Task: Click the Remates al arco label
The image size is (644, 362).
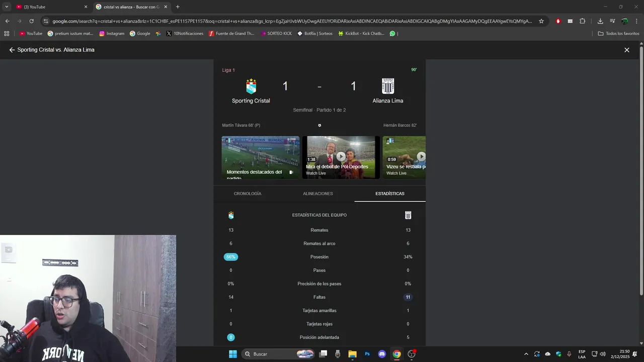Action: coord(319,243)
